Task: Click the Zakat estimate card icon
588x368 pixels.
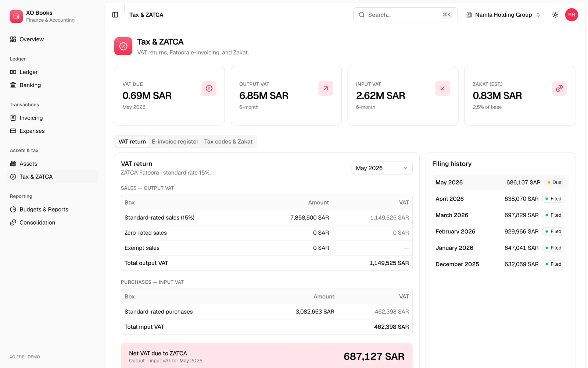Action: (559, 88)
